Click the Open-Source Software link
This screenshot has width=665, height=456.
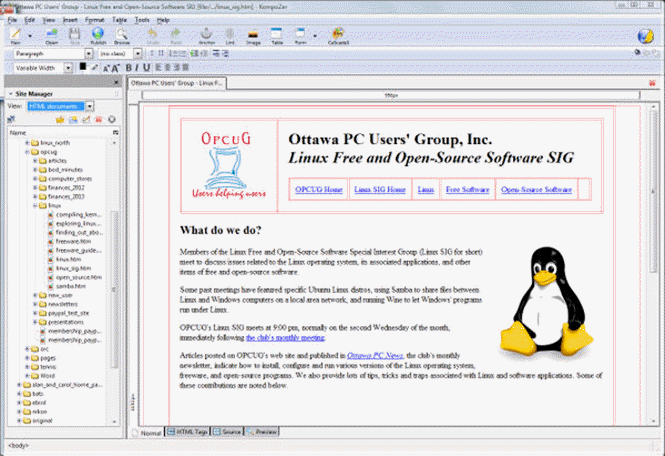pos(536,190)
